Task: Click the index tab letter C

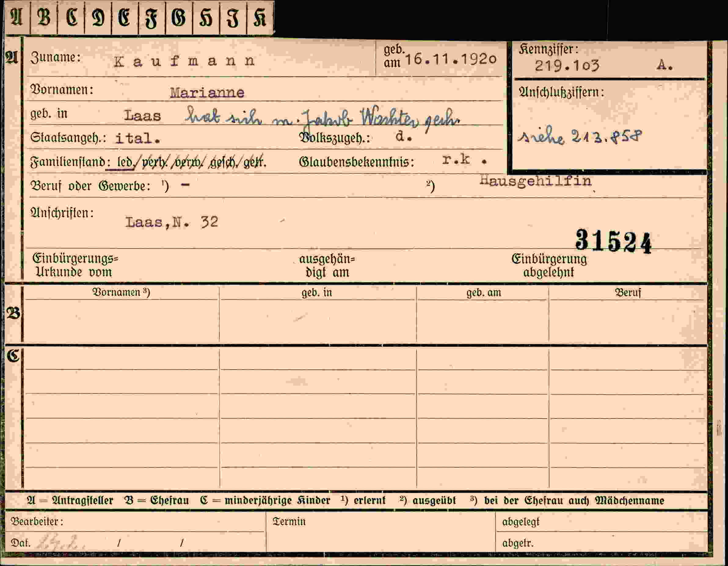Action: pos(71,17)
